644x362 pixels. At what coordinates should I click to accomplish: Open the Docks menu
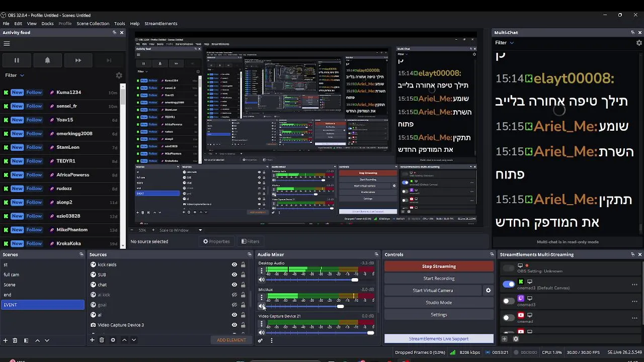click(x=47, y=24)
